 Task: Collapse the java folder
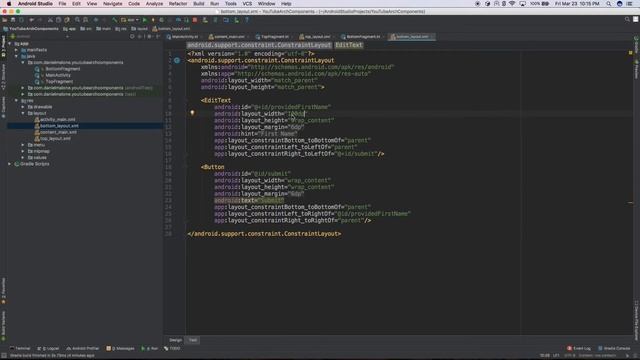16,56
